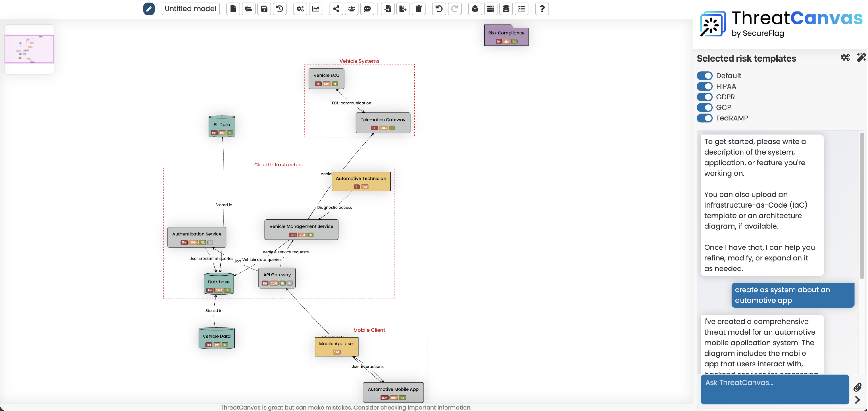Open the analytics chart icon
Screen dimensions: 868x411
tap(316, 9)
